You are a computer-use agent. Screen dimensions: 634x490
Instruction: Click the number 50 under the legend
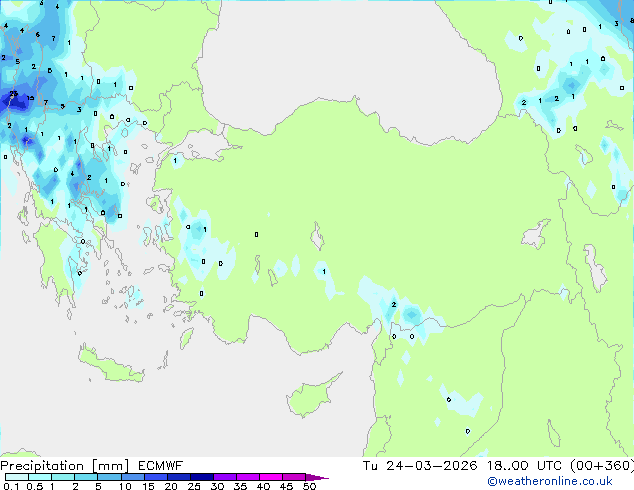pyautogui.click(x=309, y=487)
